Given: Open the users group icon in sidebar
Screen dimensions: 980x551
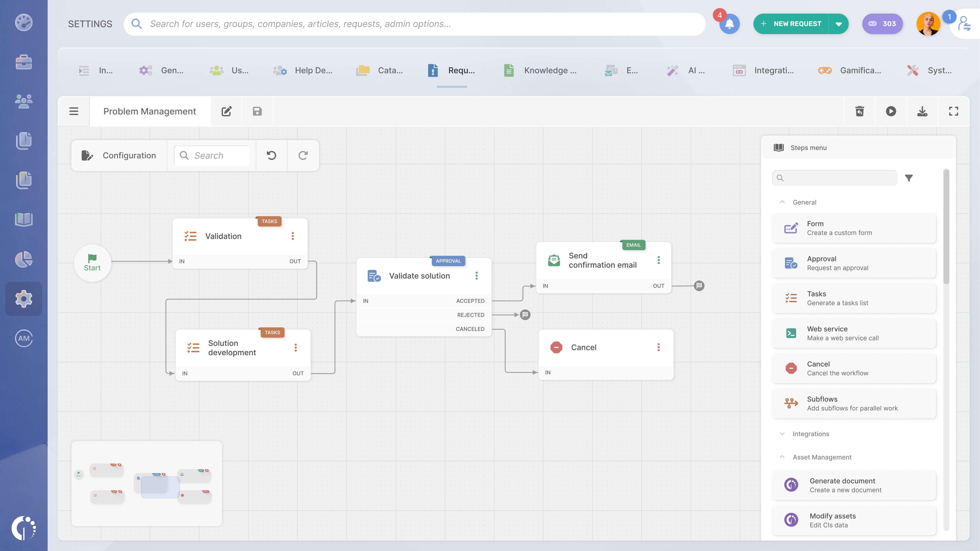Looking at the screenshot, I should click(x=24, y=101).
